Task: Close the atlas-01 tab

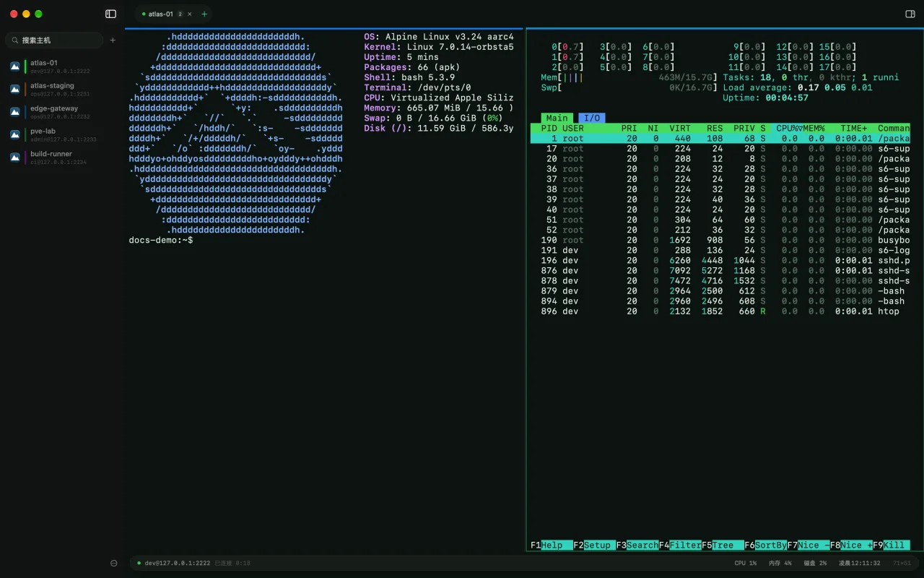Action: [190, 14]
